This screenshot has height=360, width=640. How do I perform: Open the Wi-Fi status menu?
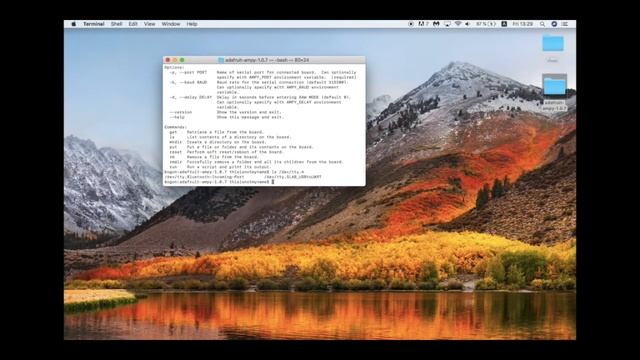458,24
